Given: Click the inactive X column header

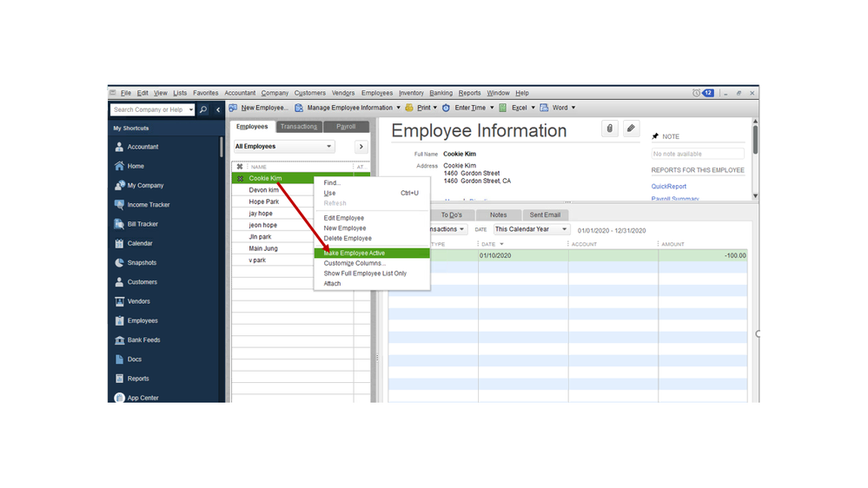Looking at the screenshot, I should [x=240, y=167].
